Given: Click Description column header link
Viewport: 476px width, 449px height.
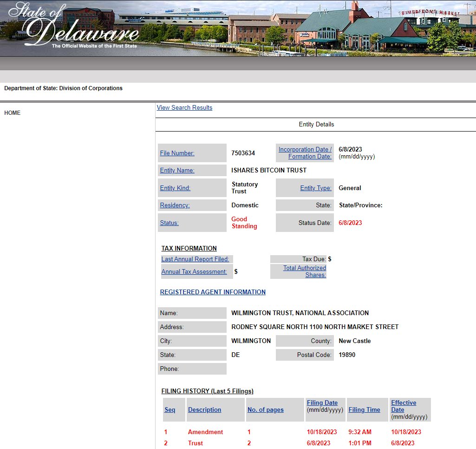Looking at the screenshot, I should click(x=205, y=409).
